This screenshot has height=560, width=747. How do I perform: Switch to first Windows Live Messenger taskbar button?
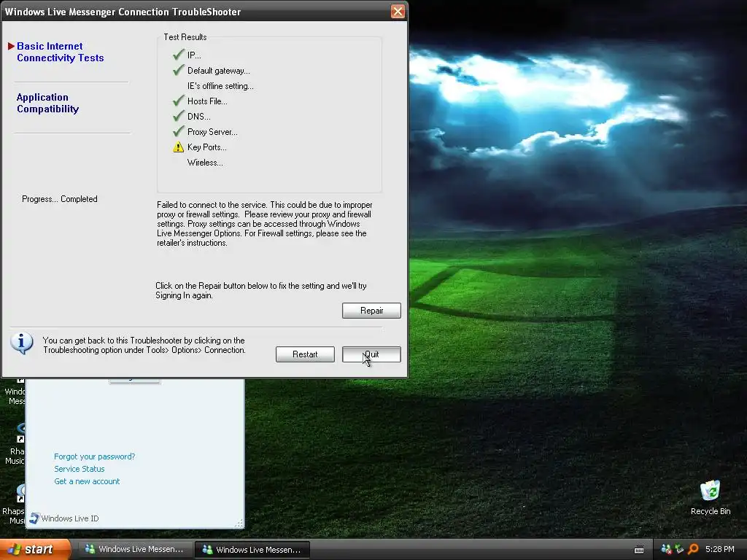pos(134,549)
